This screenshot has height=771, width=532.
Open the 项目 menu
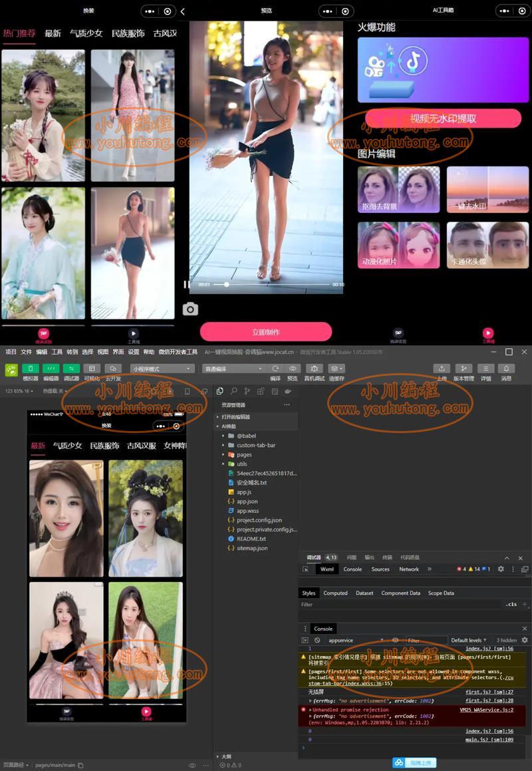(x=11, y=352)
